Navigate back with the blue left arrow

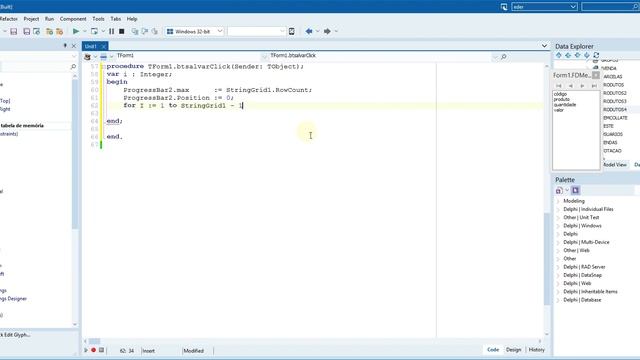(309, 31)
